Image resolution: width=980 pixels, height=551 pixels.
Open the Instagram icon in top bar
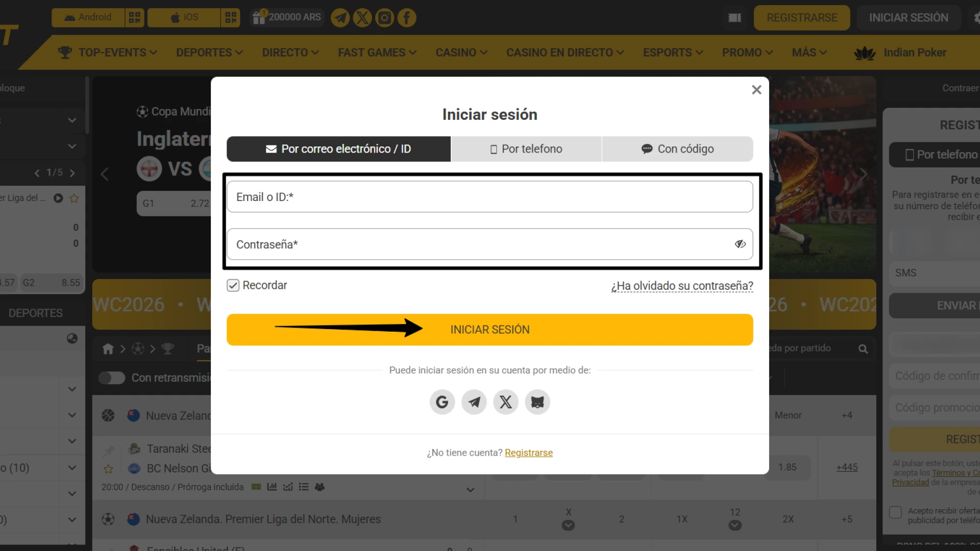coord(384,18)
